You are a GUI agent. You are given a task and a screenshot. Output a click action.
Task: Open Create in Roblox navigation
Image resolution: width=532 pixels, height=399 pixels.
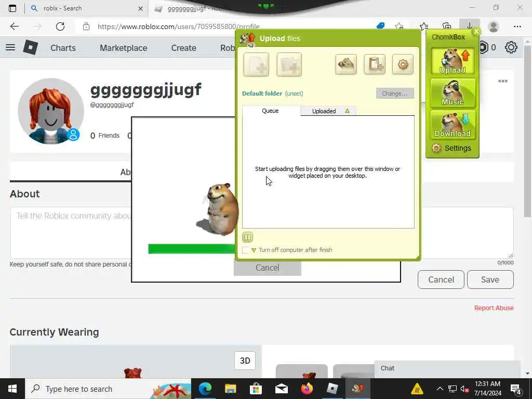click(x=183, y=48)
